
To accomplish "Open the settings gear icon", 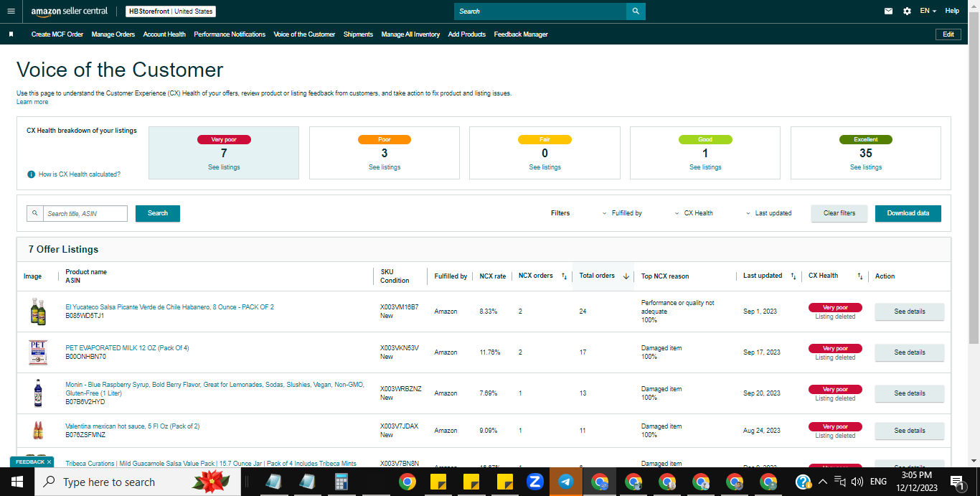I will (907, 11).
